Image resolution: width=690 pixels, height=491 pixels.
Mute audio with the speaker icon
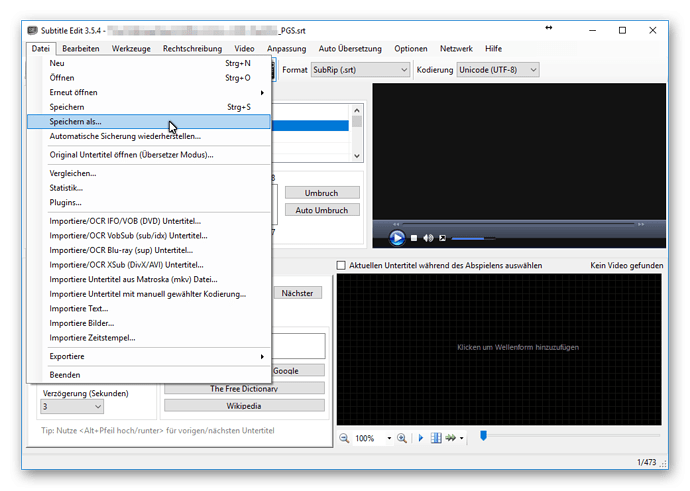(x=428, y=238)
